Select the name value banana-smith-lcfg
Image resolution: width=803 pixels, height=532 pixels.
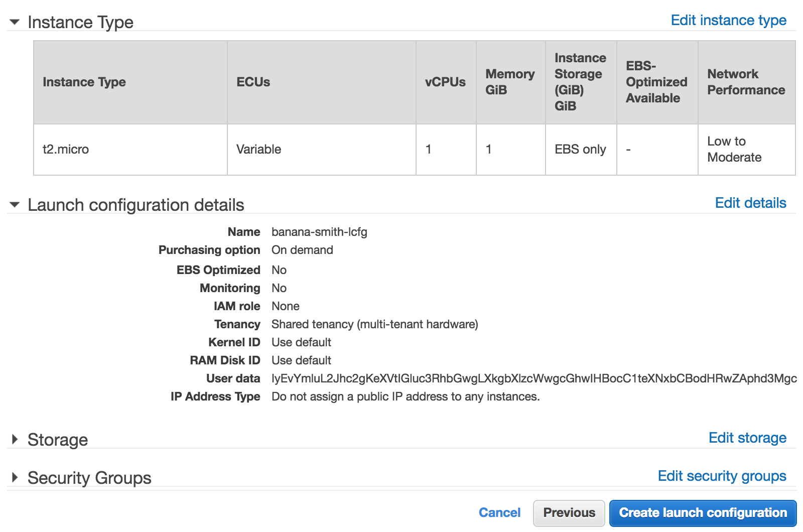pos(319,232)
